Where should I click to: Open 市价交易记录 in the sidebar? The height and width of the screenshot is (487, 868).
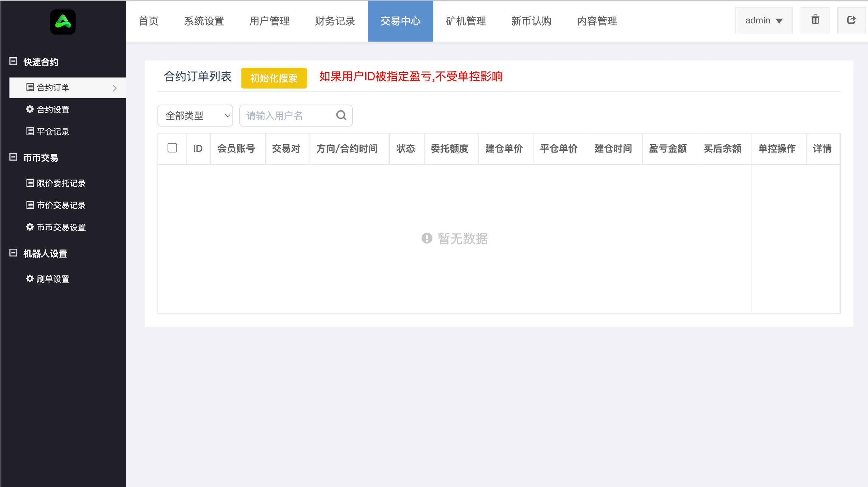click(x=68, y=205)
